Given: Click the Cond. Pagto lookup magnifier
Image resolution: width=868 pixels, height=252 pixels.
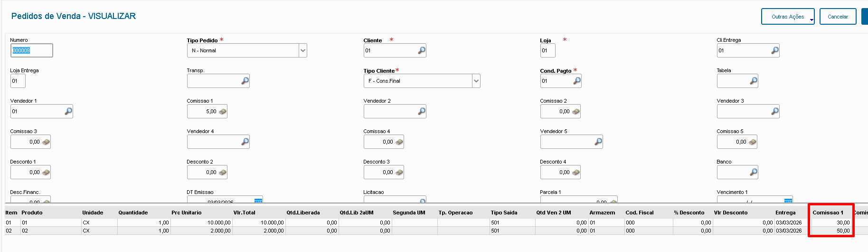Looking at the screenshot, I should [x=576, y=81].
